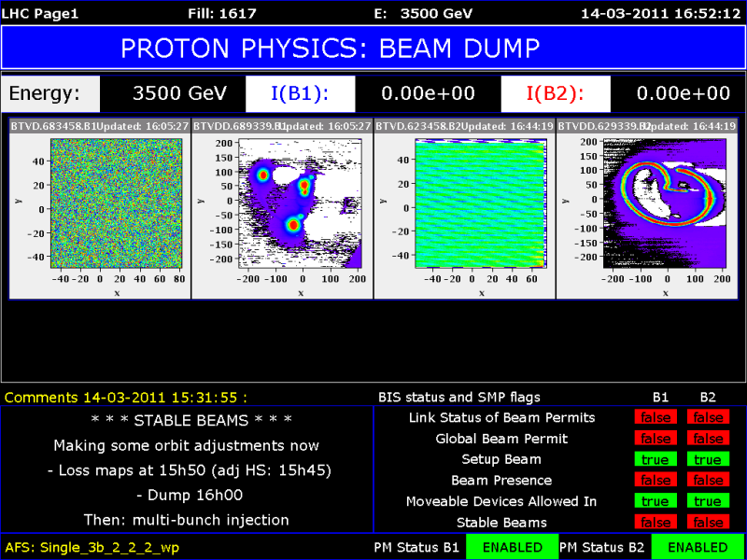Open the BTVDD.689339.B1 beam dump plot

(299, 203)
